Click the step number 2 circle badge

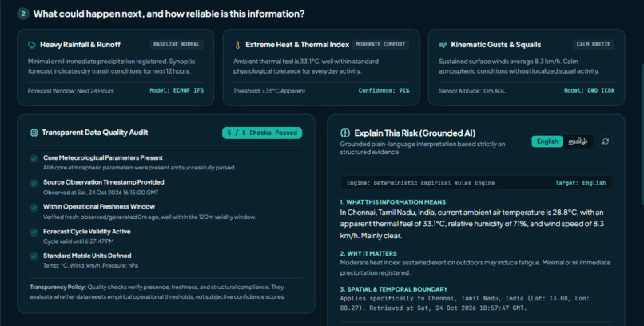(23, 14)
